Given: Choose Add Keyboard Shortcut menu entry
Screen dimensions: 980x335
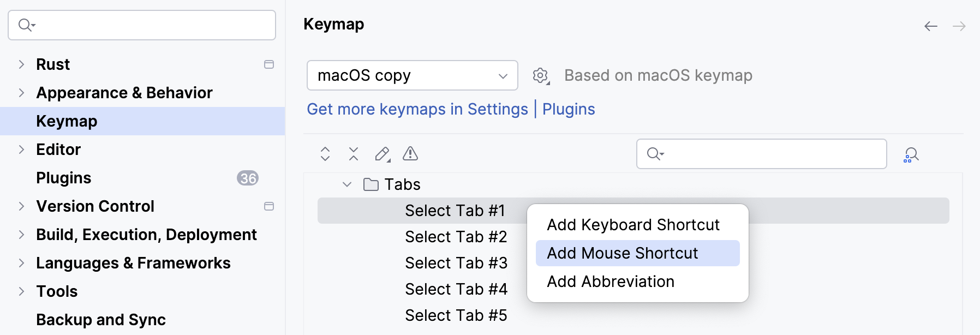Looking at the screenshot, I should pyautogui.click(x=633, y=225).
